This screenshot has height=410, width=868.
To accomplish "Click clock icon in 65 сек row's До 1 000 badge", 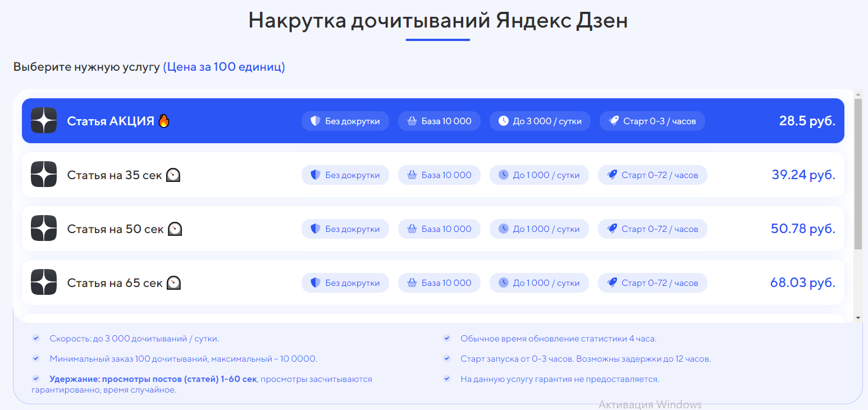I will pos(504,283).
